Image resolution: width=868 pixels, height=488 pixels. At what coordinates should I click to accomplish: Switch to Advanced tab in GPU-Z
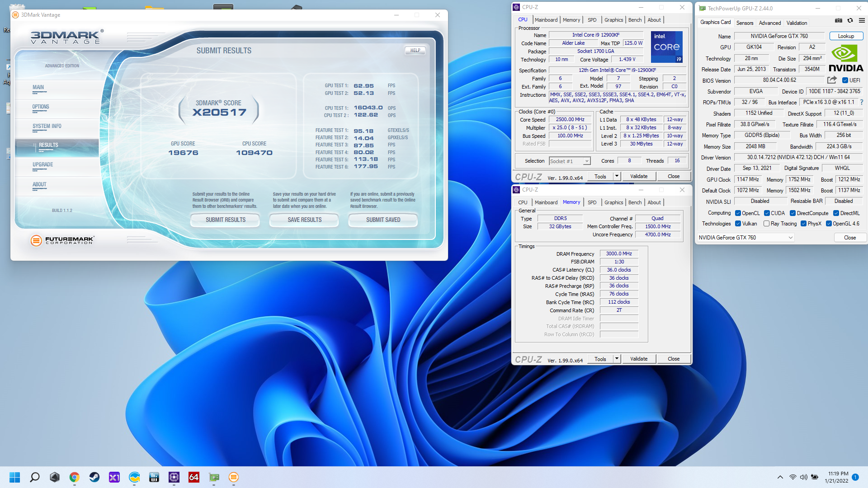(x=770, y=23)
